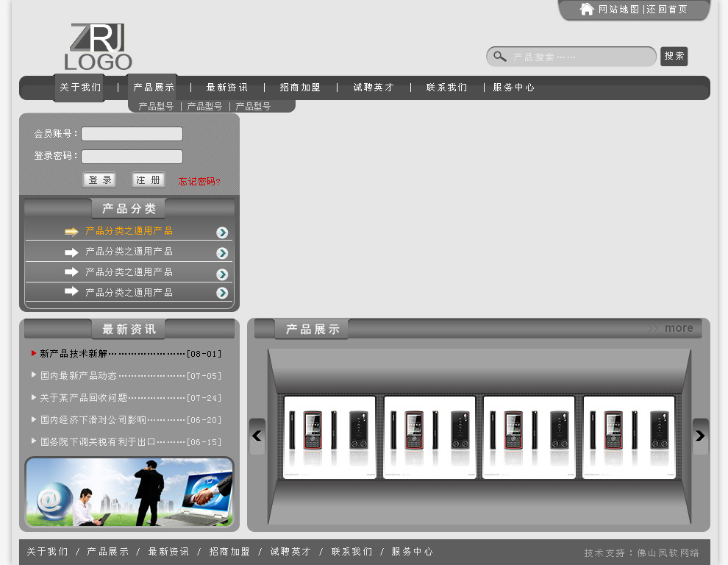This screenshot has height=565, width=728.
Task: Open the 关于我们 navigation tab
Action: (x=80, y=88)
